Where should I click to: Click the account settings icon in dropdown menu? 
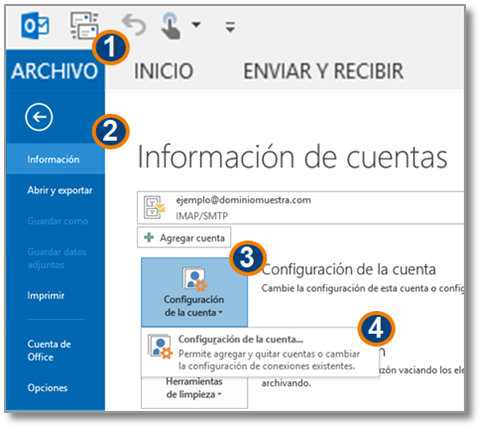coord(160,347)
